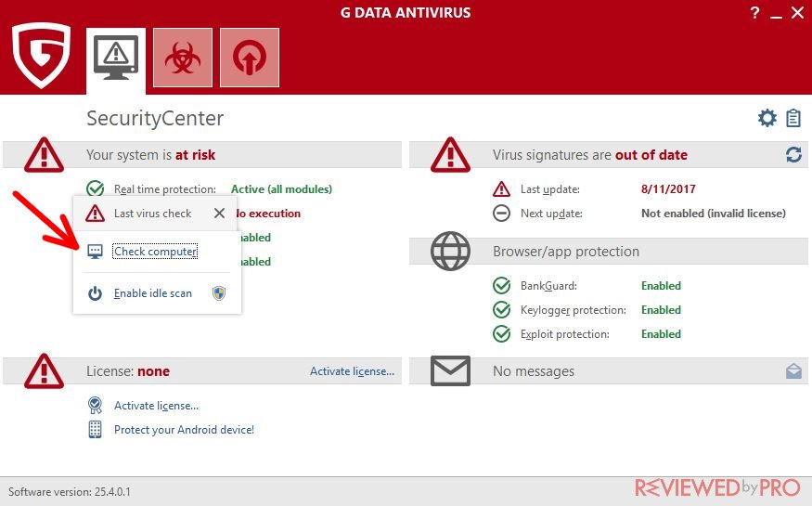Refresh virus signatures with the refresh icon
812x506 pixels.
pyautogui.click(x=793, y=154)
